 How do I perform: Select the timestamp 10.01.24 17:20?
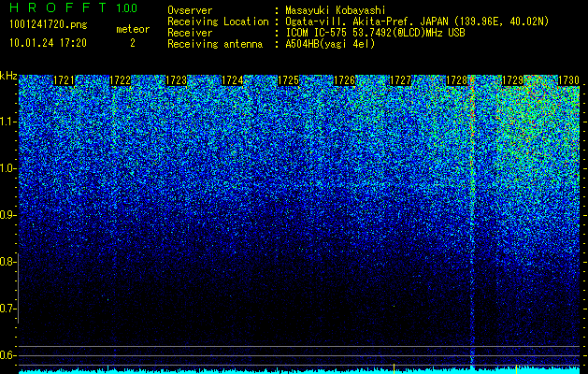48,43
